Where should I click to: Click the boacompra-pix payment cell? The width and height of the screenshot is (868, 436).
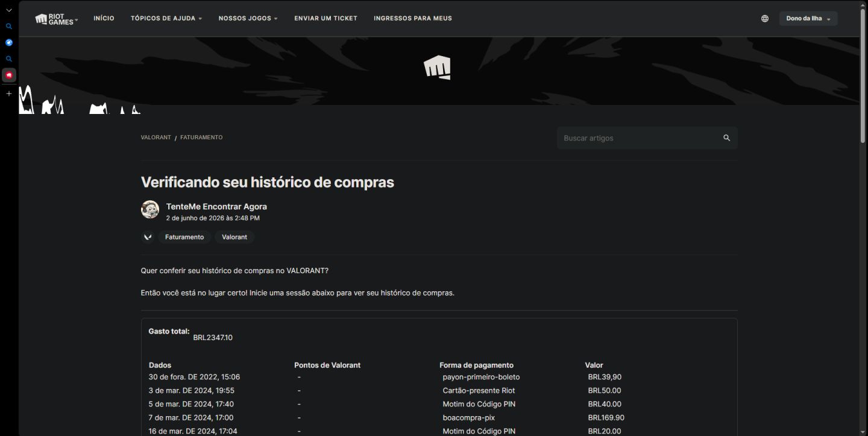click(468, 417)
